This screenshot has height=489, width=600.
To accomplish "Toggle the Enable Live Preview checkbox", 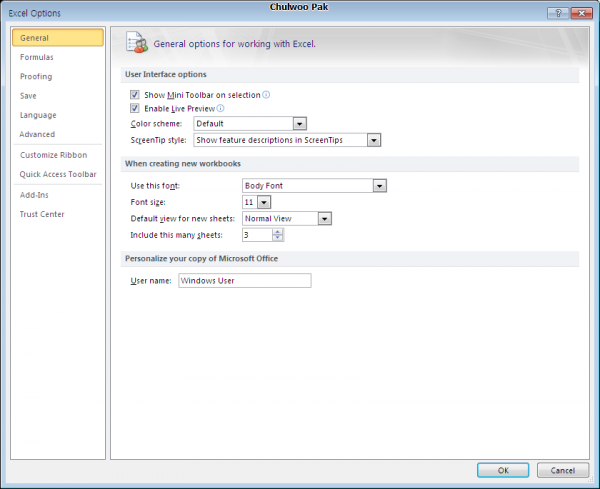I will tap(135, 108).
